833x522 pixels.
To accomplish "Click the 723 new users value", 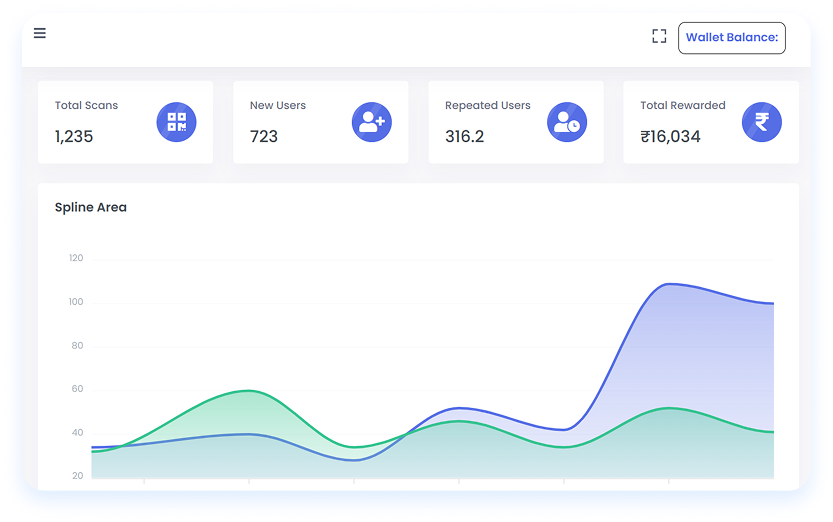I will point(264,136).
